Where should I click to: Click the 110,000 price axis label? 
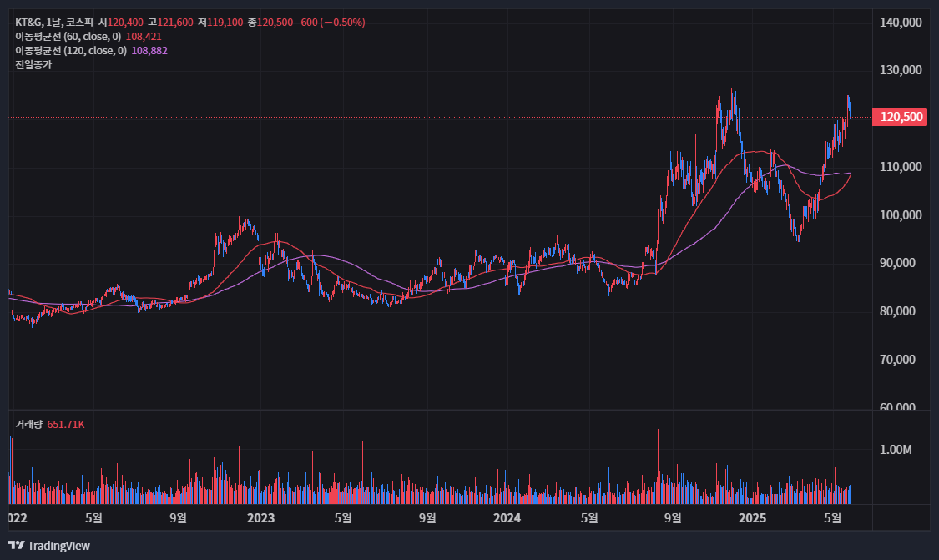(x=901, y=167)
